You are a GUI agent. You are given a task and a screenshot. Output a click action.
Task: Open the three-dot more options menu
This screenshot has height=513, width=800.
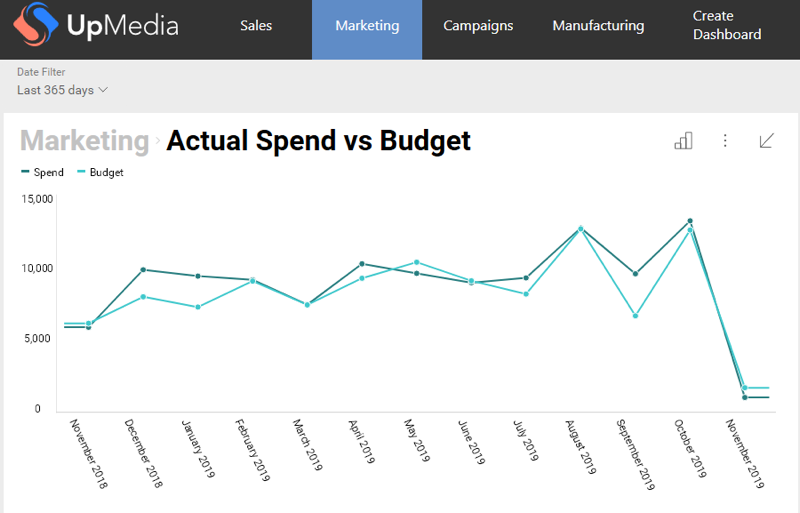(x=725, y=141)
